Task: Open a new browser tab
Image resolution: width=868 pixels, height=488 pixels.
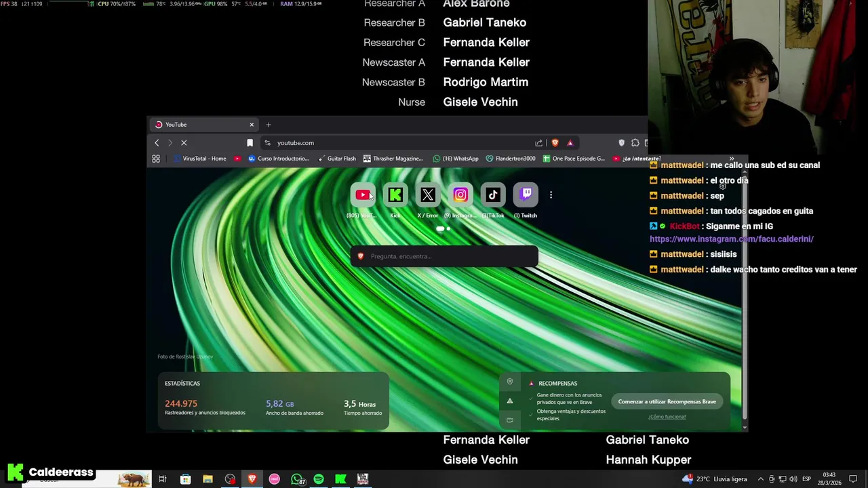Action: pos(268,125)
